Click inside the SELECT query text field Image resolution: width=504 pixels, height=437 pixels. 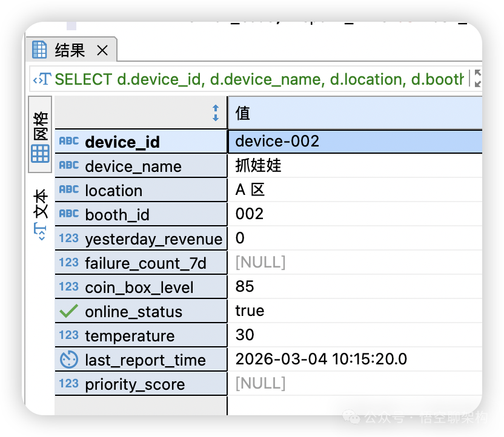tap(259, 79)
